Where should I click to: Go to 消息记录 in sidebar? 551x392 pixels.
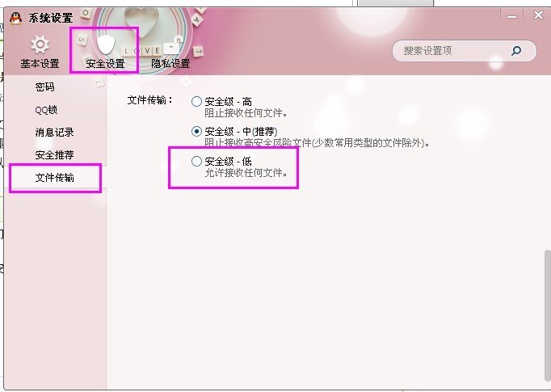point(54,133)
